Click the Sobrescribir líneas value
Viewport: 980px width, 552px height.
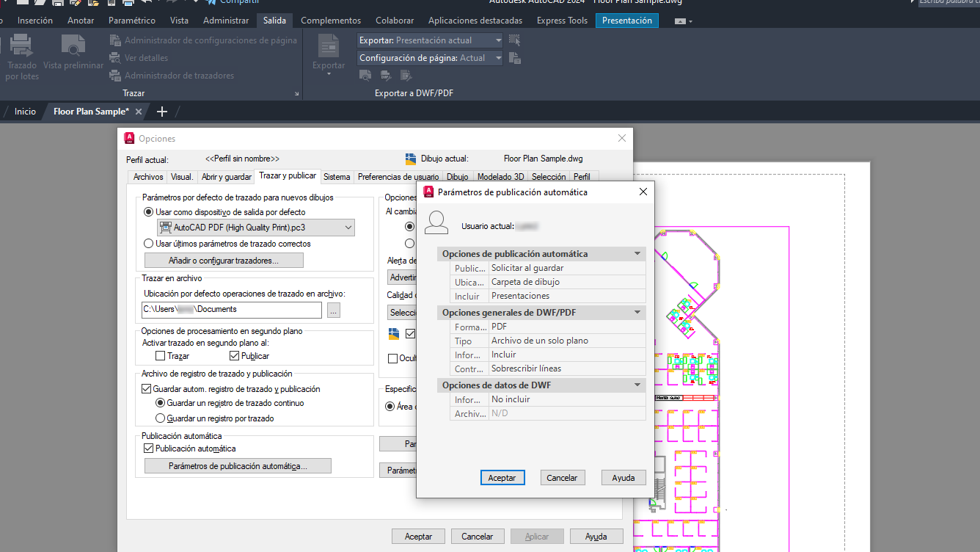pos(567,368)
